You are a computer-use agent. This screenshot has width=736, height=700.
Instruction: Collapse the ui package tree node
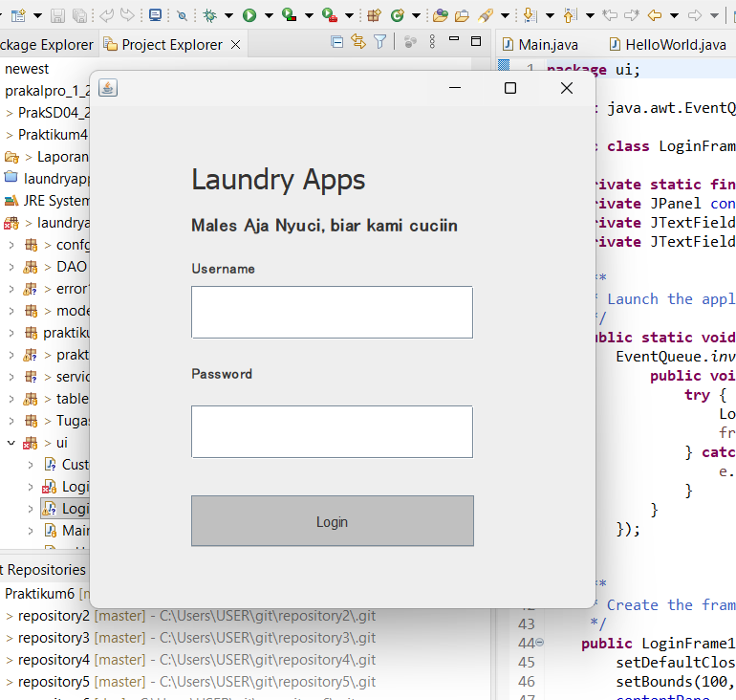(11, 443)
